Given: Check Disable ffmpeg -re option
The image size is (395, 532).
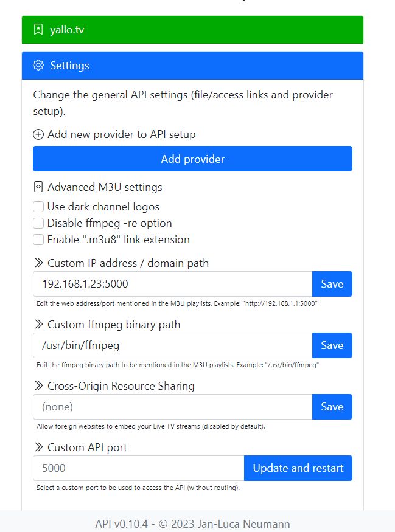Looking at the screenshot, I should pos(38,223).
